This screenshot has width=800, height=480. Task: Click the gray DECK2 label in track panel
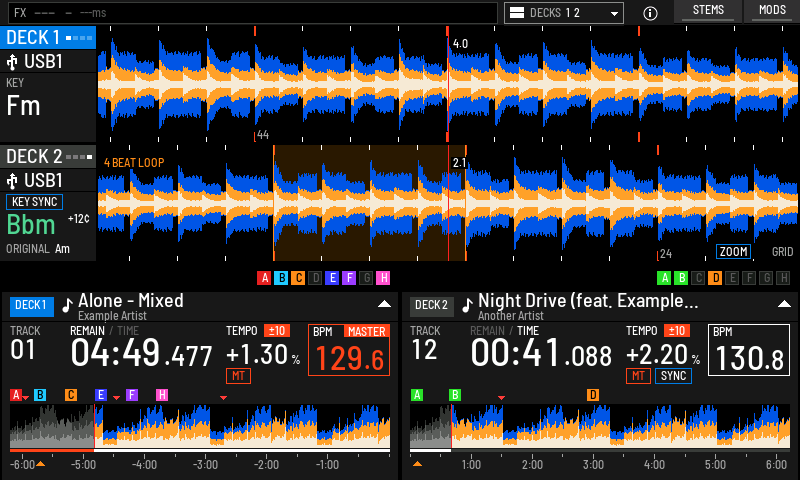pyautogui.click(x=432, y=306)
